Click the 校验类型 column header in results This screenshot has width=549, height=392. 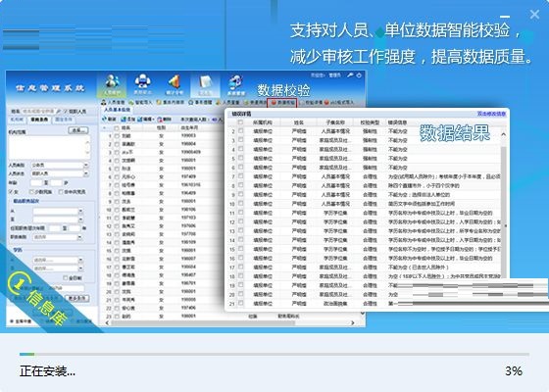371,122
